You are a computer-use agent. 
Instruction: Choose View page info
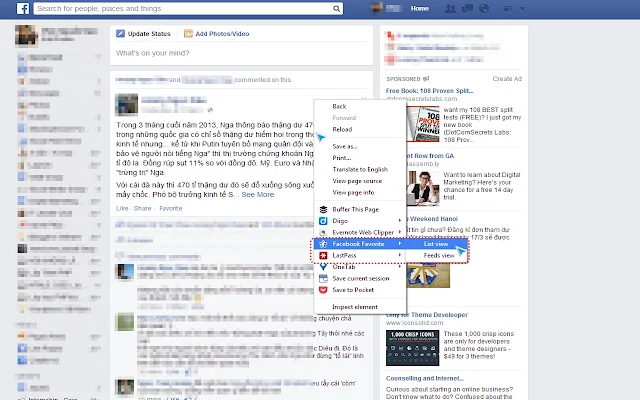(353, 192)
